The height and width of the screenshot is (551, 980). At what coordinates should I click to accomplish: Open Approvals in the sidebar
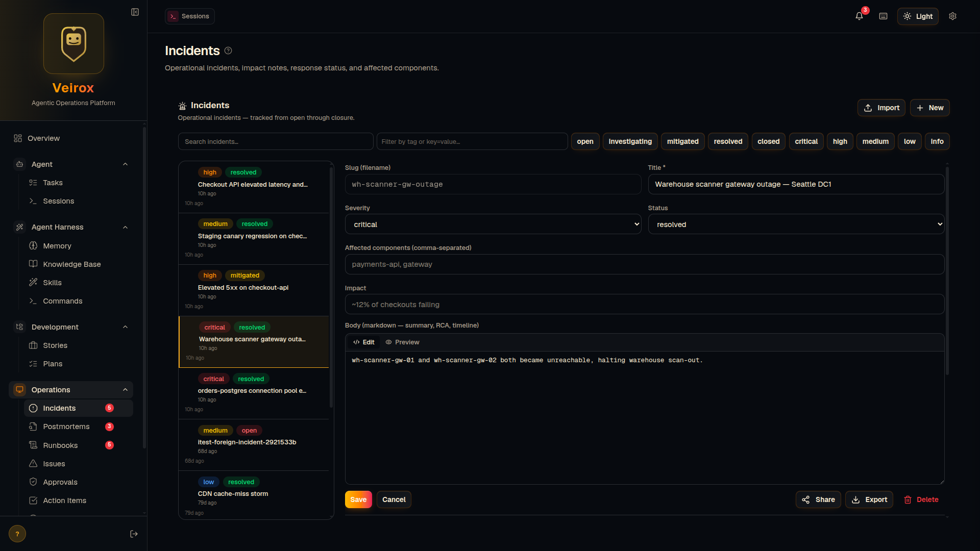[78, 482]
